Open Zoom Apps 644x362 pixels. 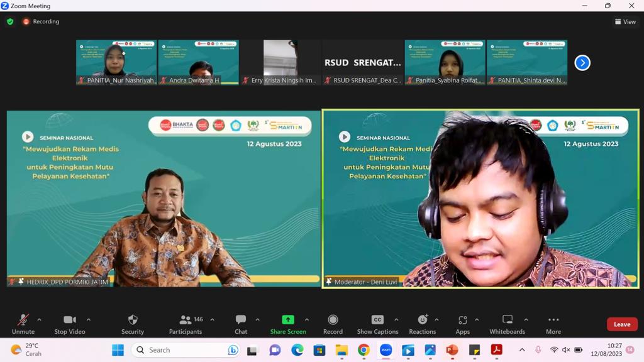(x=462, y=324)
